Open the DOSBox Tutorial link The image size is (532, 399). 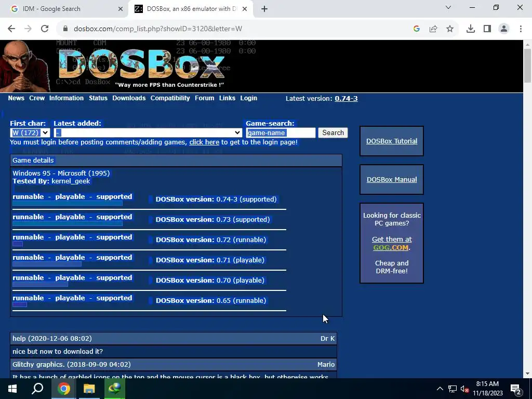[x=392, y=141]
